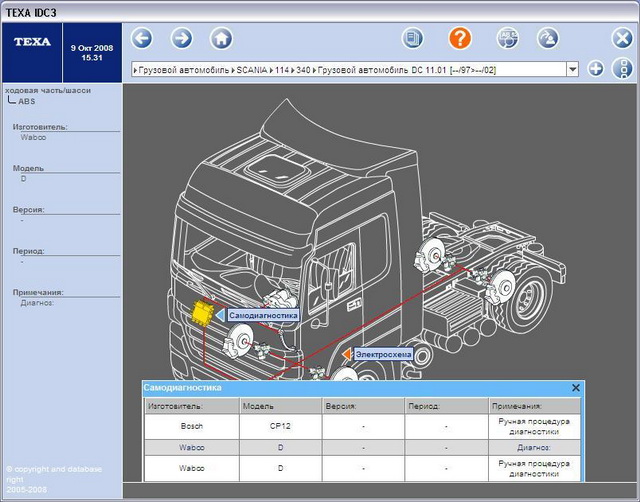Expand the vehicle selection dropdown arrow
The image size is (640, 502).
(573, 69)
